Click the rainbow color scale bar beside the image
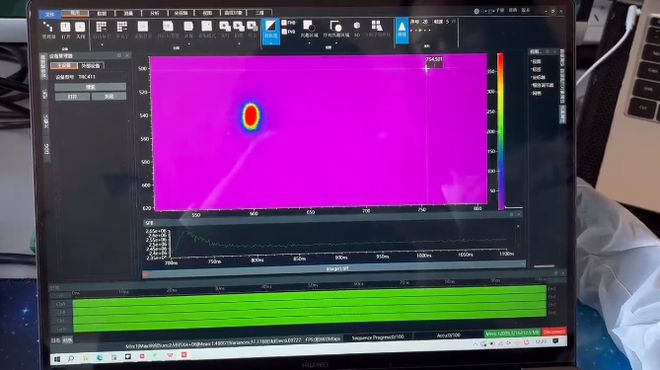The image size is (660, 370). click(500, 131)
